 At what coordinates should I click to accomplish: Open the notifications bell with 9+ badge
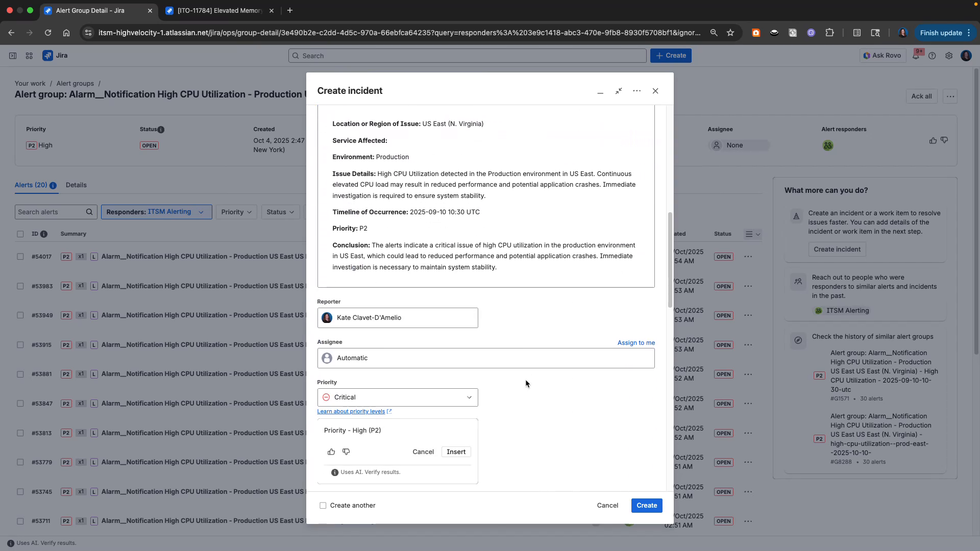click(916, 55)
